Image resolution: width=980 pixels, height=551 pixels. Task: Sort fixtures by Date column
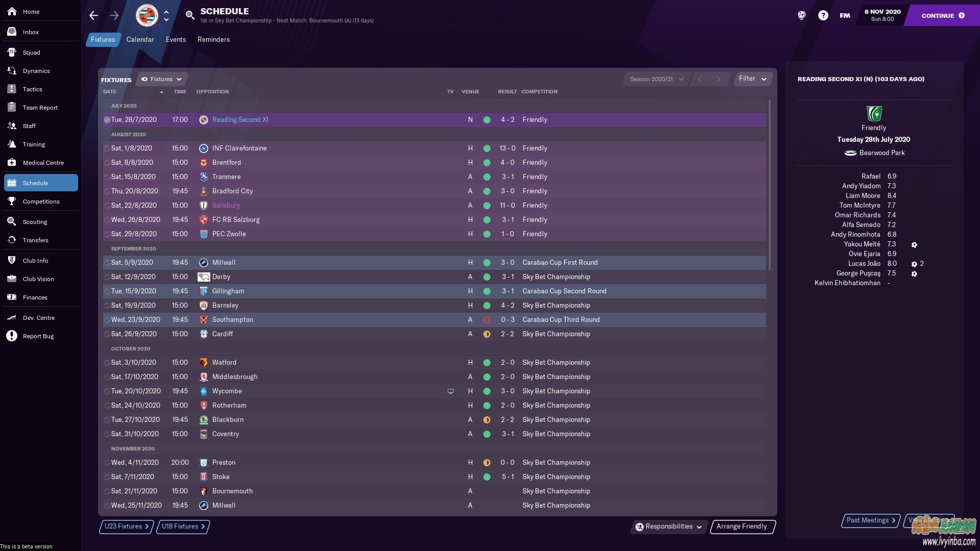[x=110, y=92]
